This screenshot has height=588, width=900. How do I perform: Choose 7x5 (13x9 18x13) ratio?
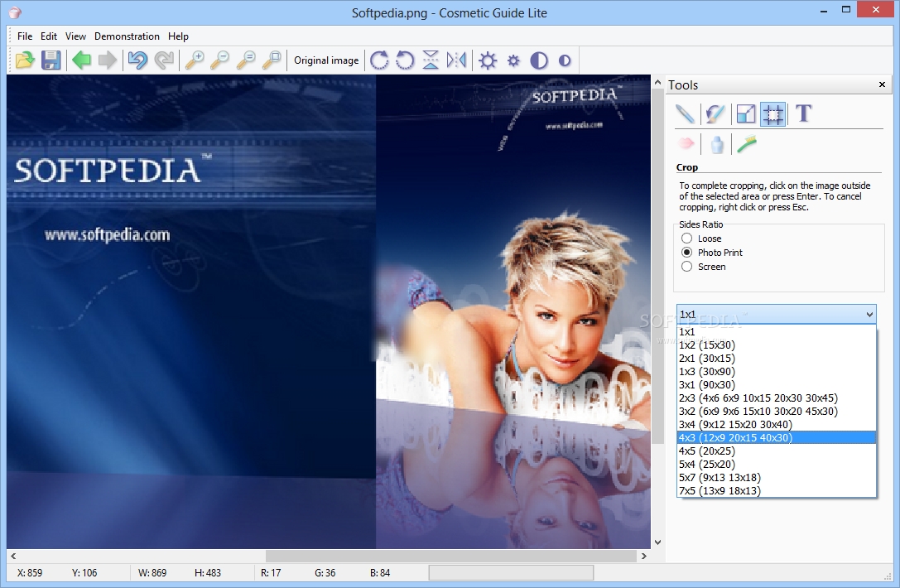pyautogui.click(x=777, y=490)
